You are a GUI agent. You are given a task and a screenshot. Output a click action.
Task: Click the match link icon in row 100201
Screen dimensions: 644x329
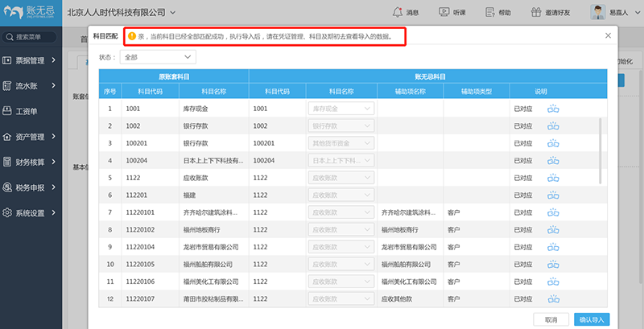(553, 143)
